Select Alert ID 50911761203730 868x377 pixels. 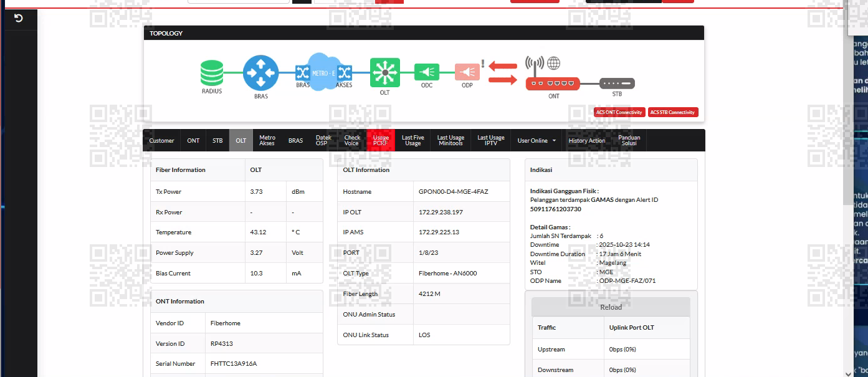coord(555,209)
